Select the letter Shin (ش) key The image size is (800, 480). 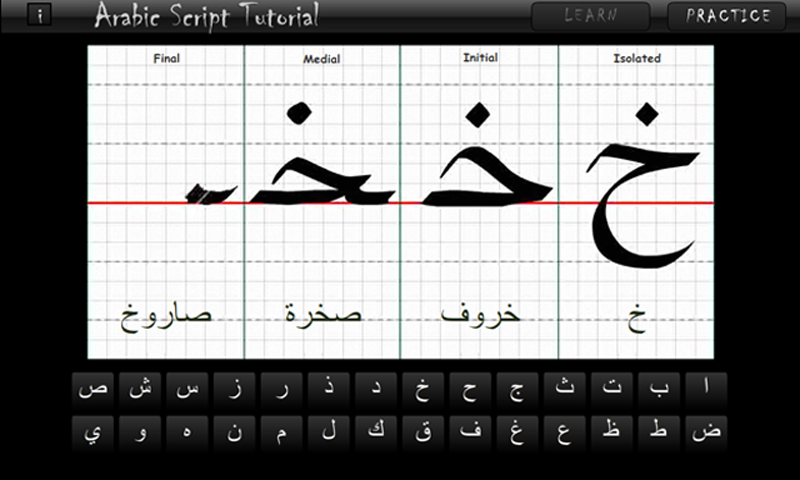point(140,390)
